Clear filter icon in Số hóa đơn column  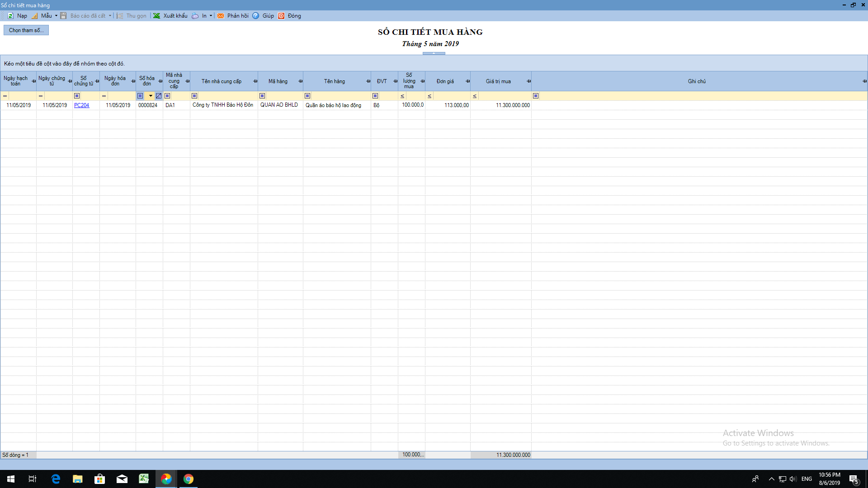click(159, 96)
